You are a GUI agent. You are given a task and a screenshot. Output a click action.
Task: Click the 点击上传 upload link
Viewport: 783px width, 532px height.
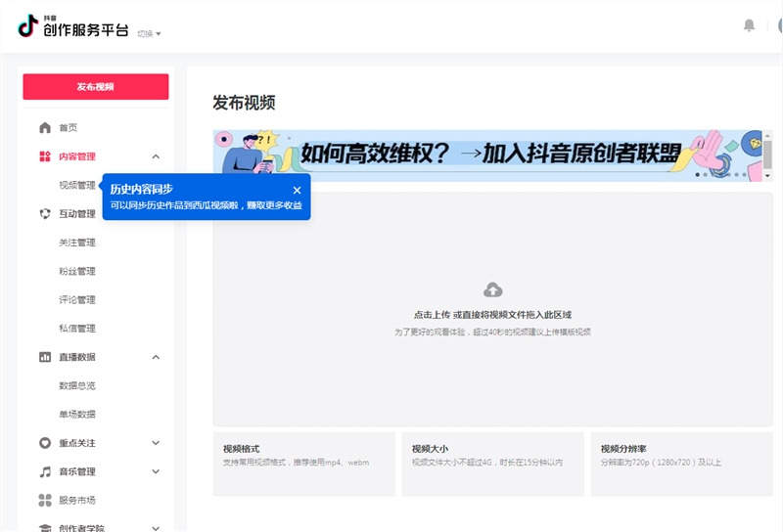point(432,315)
